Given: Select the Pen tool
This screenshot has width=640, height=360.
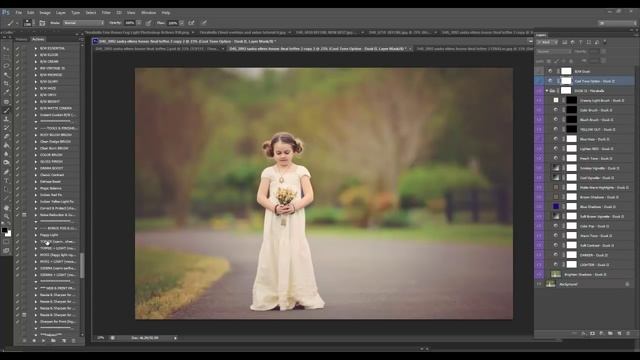Looking at the screenshot, I should pos(6,171).
